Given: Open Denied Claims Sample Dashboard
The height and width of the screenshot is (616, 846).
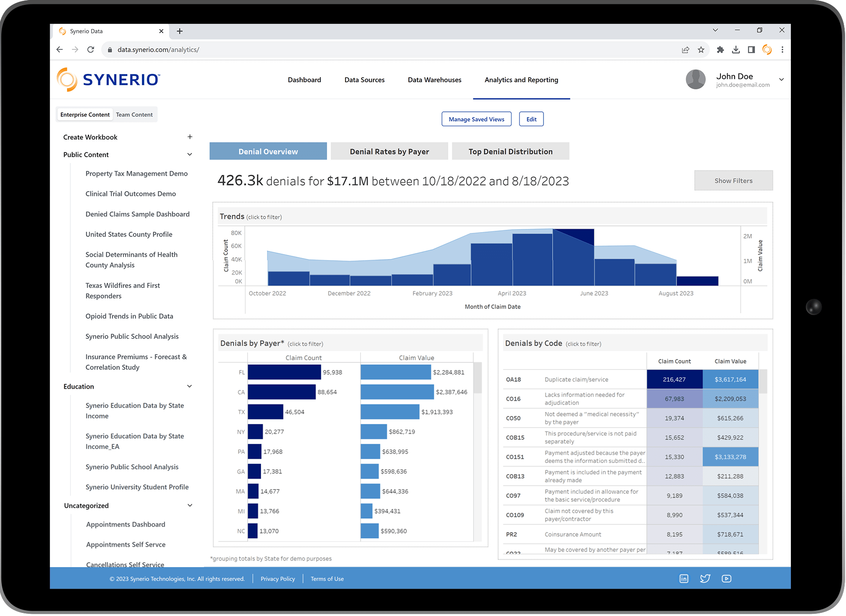Looking at the screenshot, I should pos(137,214).
